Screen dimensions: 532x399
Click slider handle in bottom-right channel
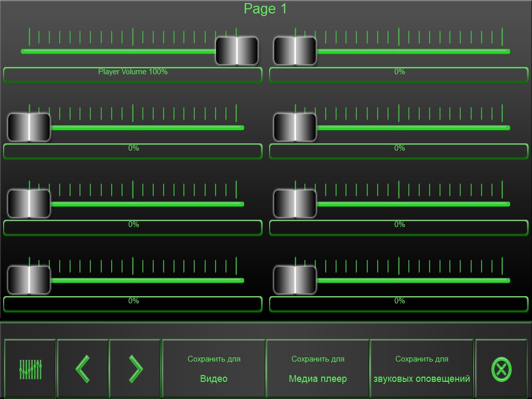coord(295,280)
